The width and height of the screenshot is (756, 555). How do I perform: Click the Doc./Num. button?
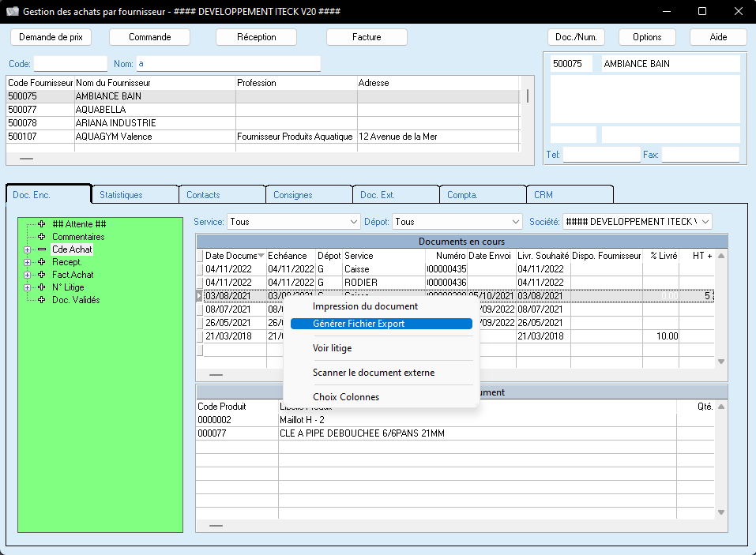576,37
